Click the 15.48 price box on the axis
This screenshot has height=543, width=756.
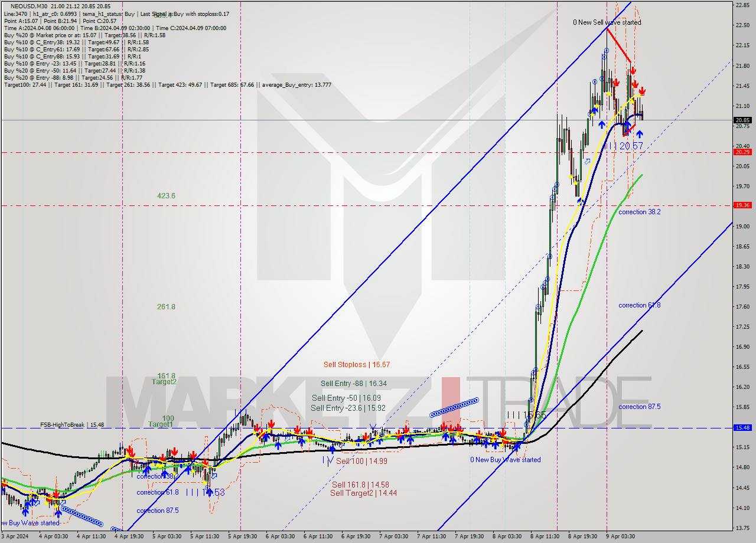click(742, 428)
